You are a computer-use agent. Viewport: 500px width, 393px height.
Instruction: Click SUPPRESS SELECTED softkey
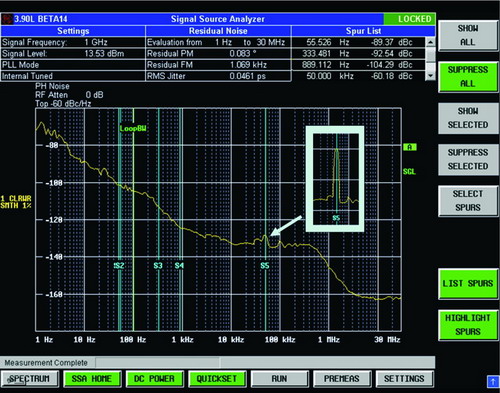(x=468, y=159)
